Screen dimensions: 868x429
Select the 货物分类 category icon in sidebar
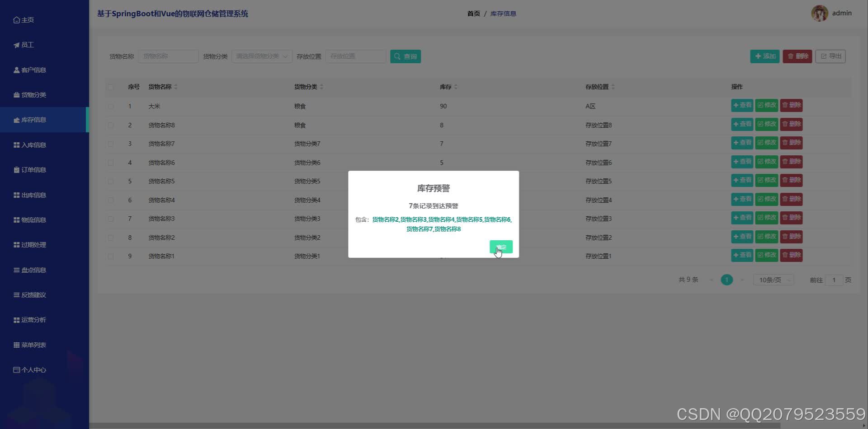point(16,94)
